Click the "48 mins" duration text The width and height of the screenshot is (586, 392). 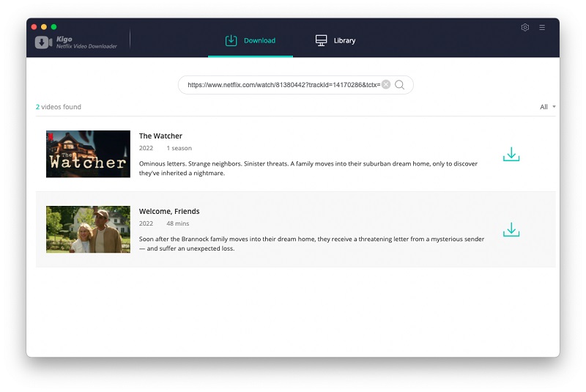(177, 223)
